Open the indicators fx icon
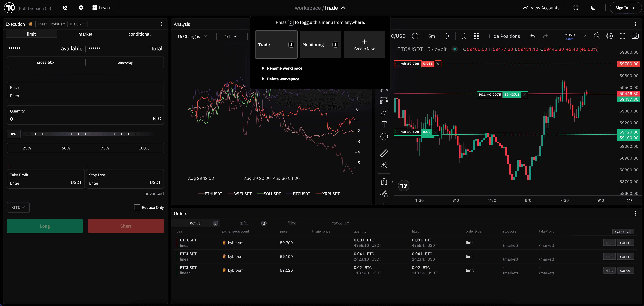Screen dimensions: 644x306 pyautogui.click(x=463, y=36)
